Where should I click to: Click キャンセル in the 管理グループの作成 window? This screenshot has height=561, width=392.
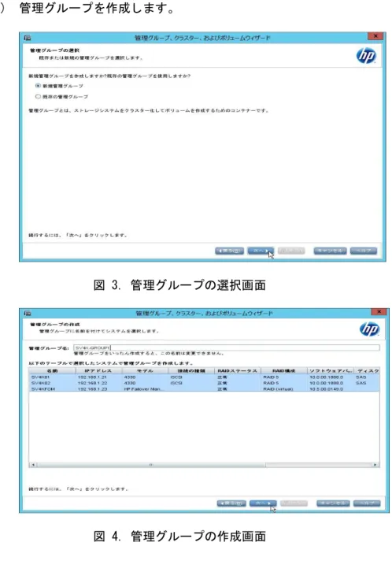click(x=333, y=503)
